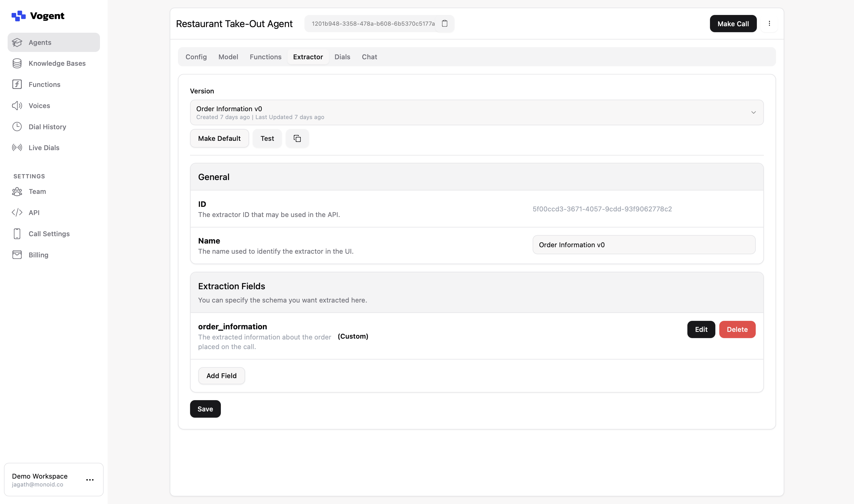
Task: Open Knowledge Bases from the sidebar
Action: click(x=57, y=63)
